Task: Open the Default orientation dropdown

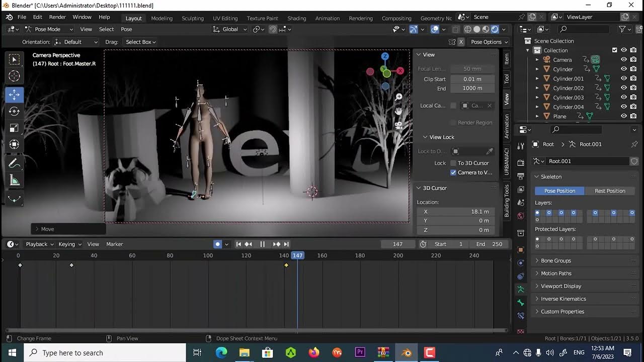Action: [76, 42]
